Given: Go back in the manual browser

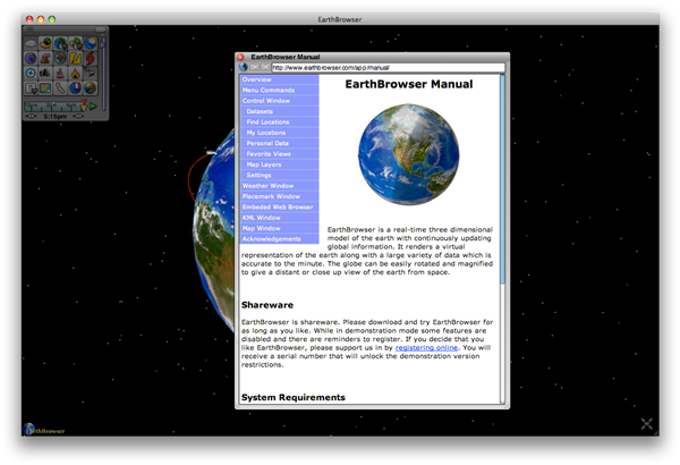Looking at the screenshot, I should [255, 67].
